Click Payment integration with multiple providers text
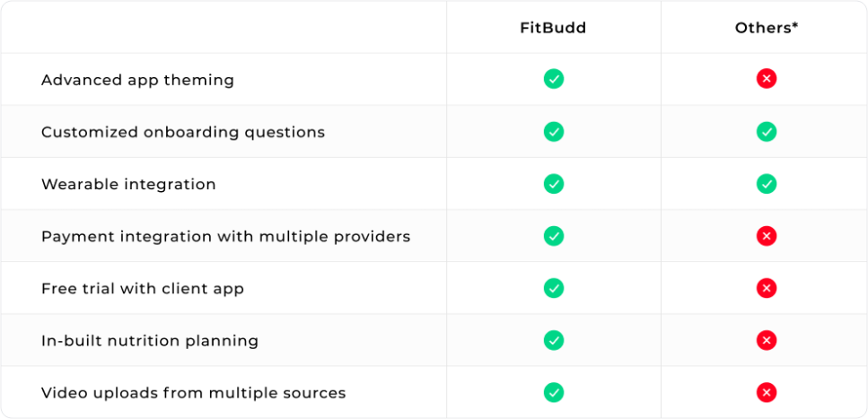 (x=225, y=236)
